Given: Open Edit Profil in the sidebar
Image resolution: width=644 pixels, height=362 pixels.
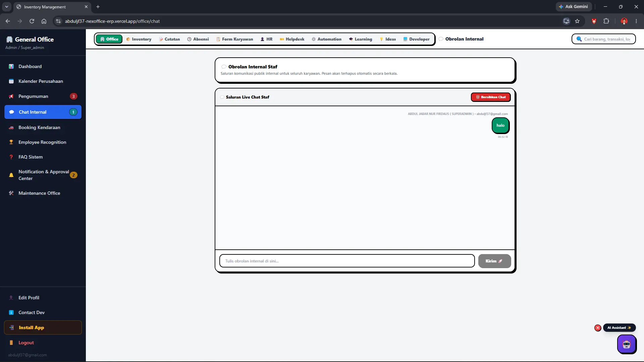Looking at the screenshot, I should pyautogui.click(x=43, y=298).
